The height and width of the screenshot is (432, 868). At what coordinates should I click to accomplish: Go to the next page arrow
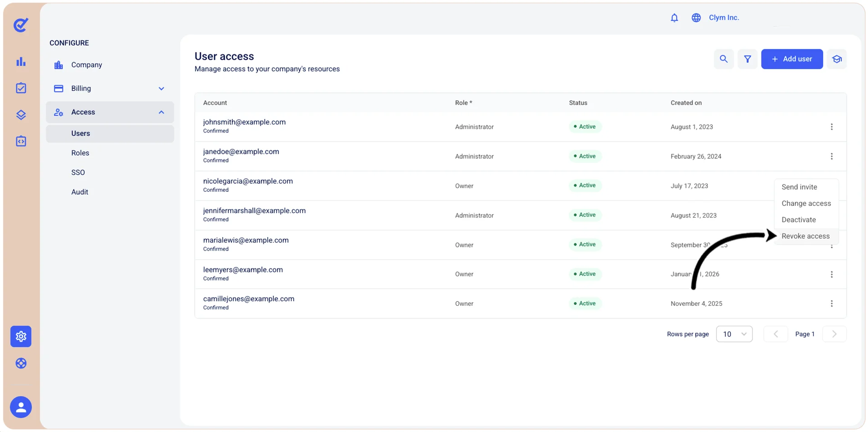click(x=834, y=334)
